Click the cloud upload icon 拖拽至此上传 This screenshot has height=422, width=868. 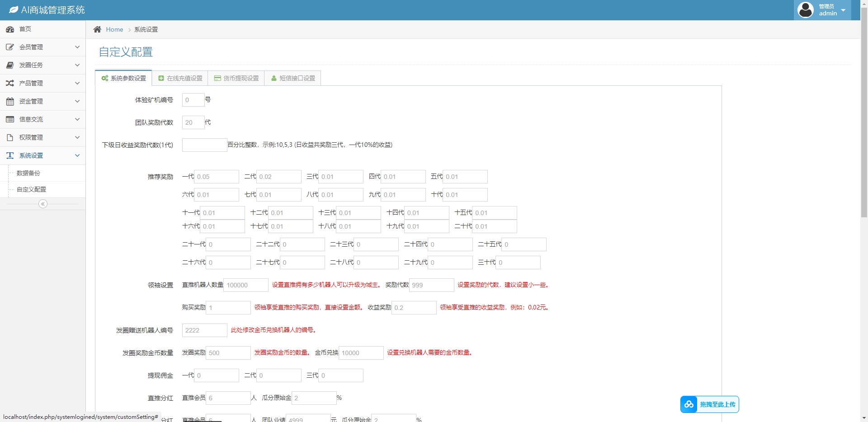click(x=689, y=404)
